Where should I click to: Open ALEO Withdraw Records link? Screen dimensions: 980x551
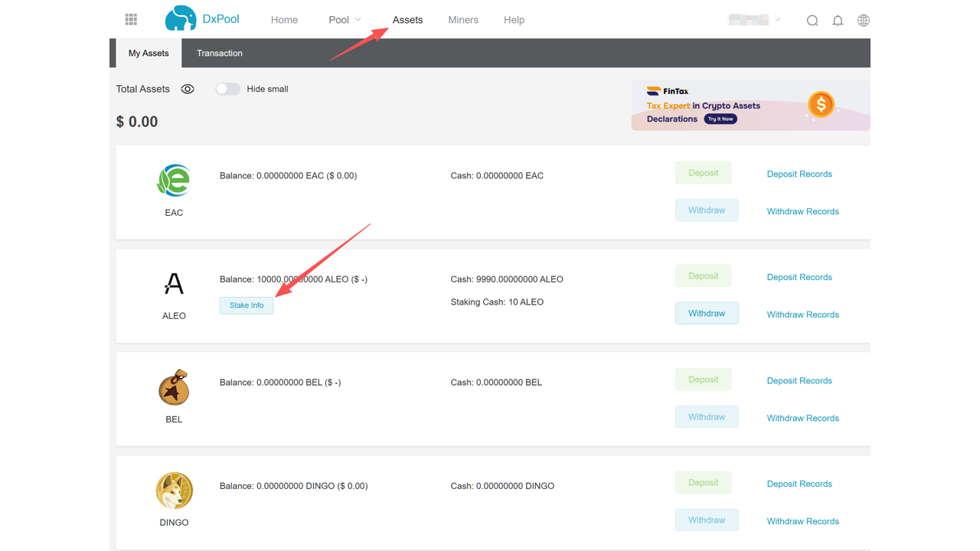point(803,315)
